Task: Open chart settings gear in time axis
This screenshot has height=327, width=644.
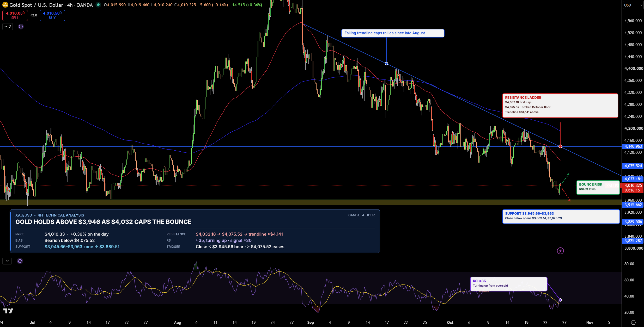Action: coord(633,323)
